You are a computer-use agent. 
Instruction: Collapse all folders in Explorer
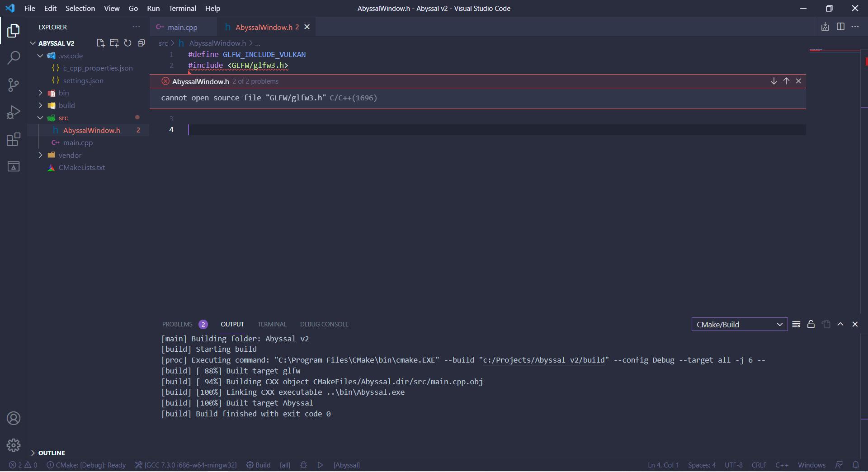click(141, 43)
